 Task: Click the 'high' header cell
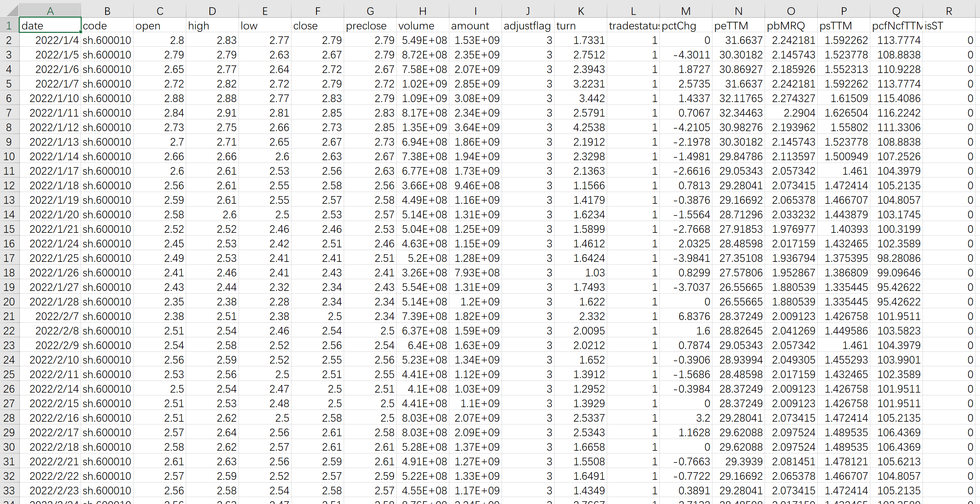coord(212,26)
